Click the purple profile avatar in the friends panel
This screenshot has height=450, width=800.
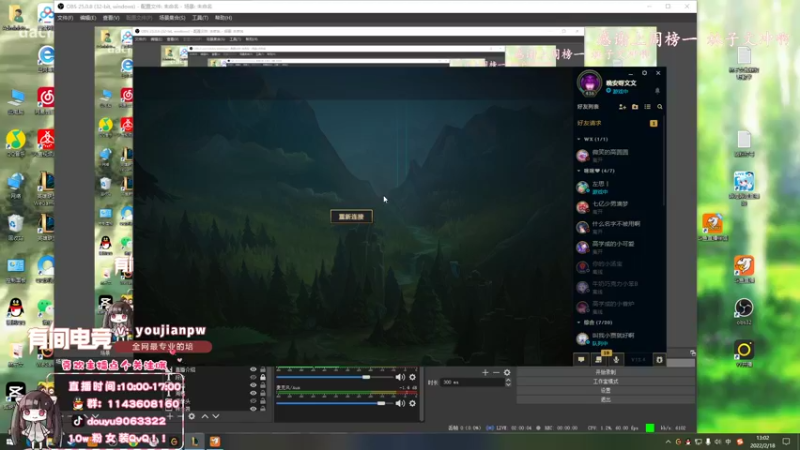(x=589, y=82)
